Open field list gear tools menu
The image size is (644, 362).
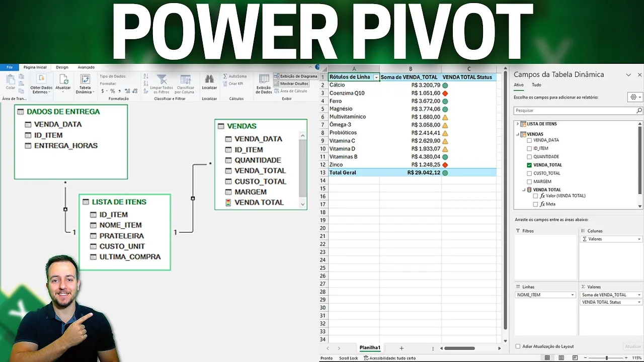[635, 97]
